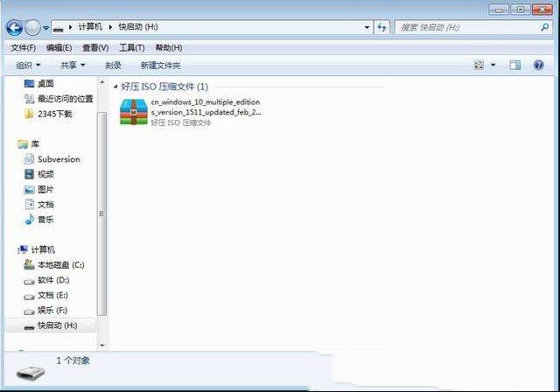Open the 帮助(H) menu
Viewport: 560px width, 392px height.
tap(169, 47)
